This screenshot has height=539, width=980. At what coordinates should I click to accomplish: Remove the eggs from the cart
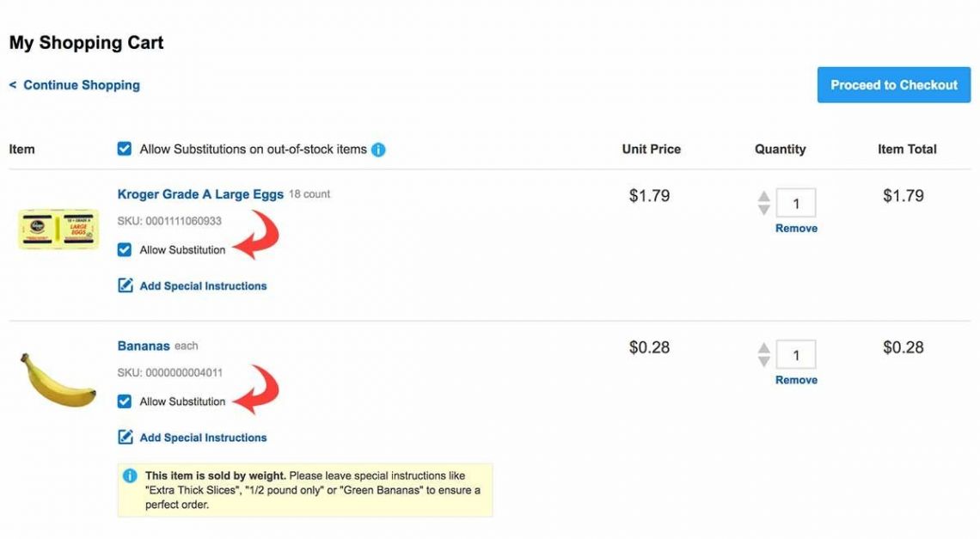[796, 228]
